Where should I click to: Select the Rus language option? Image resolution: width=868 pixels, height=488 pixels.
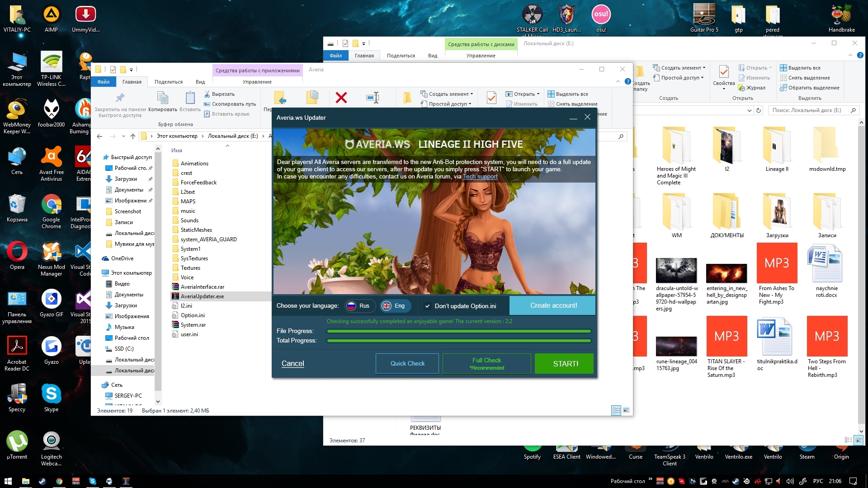point(359,306)
